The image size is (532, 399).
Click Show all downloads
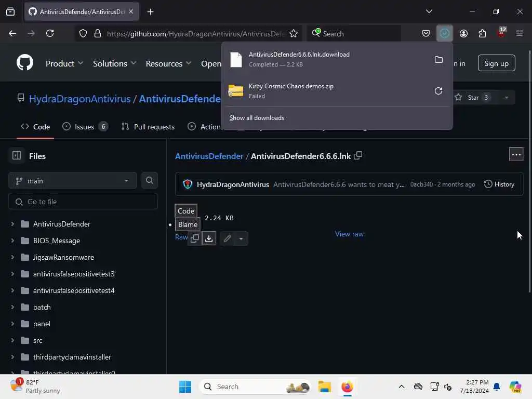pos(257,118)
